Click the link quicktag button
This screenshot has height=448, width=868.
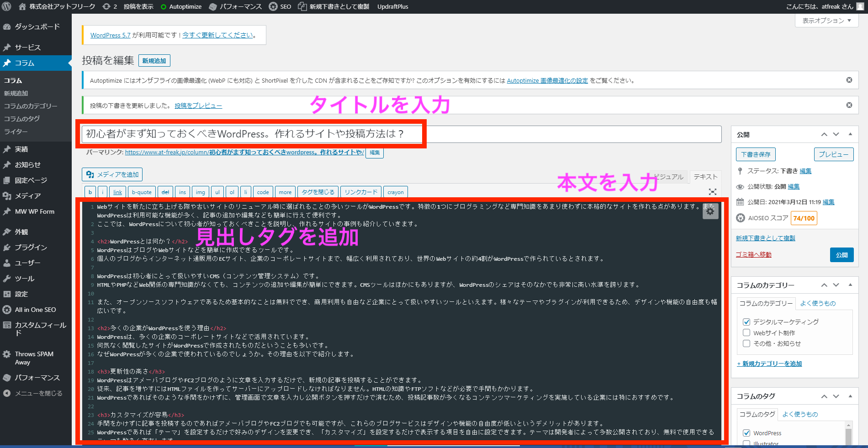point(117,192)
